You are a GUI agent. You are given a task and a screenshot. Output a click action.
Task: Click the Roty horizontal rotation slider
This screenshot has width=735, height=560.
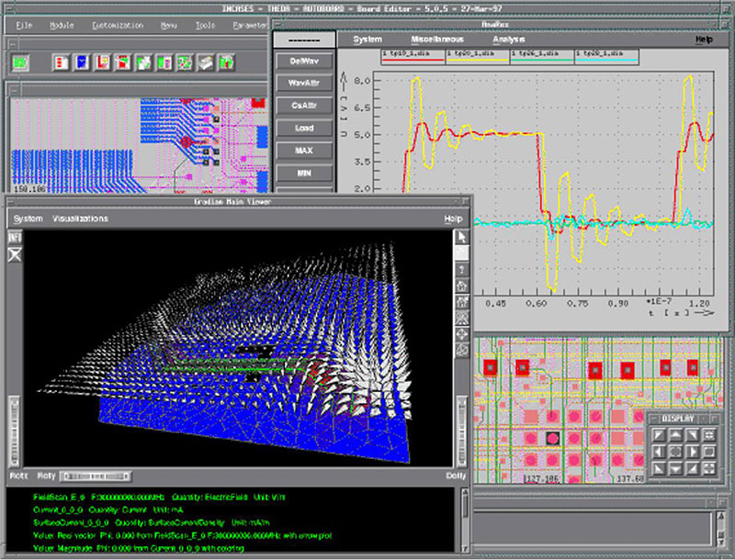pyautogui.click(x=96, y=476)
